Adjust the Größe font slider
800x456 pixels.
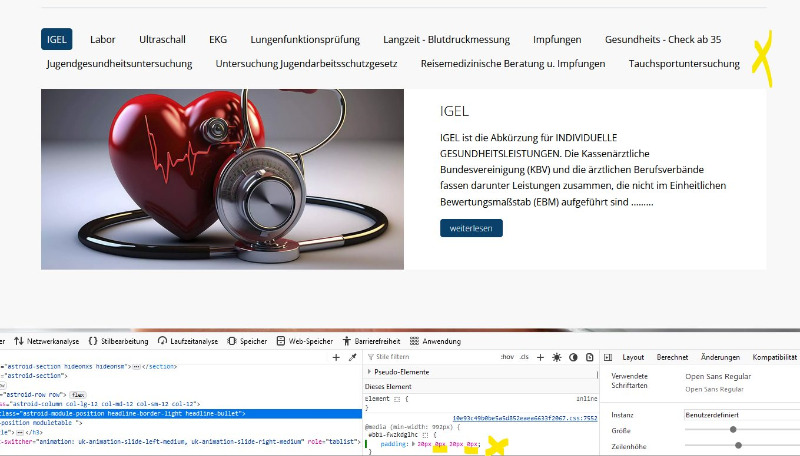[x=733, y=429]
